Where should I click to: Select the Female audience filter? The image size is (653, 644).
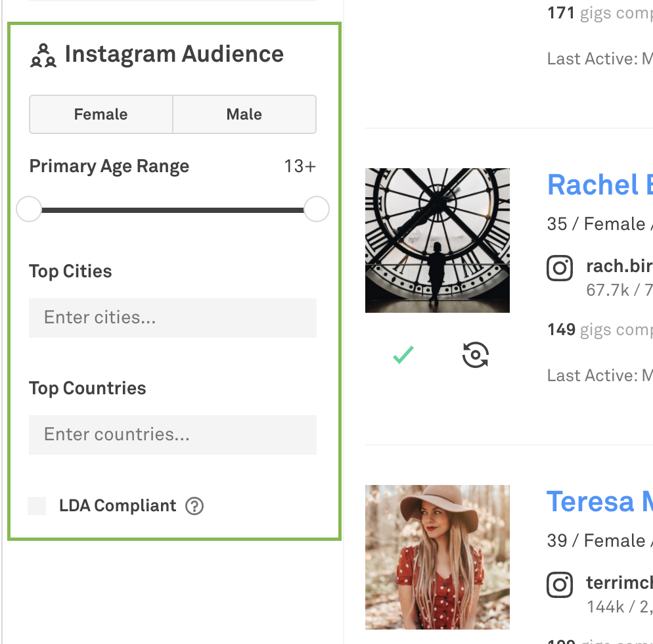pyautogui.click(x=101, y=114)
